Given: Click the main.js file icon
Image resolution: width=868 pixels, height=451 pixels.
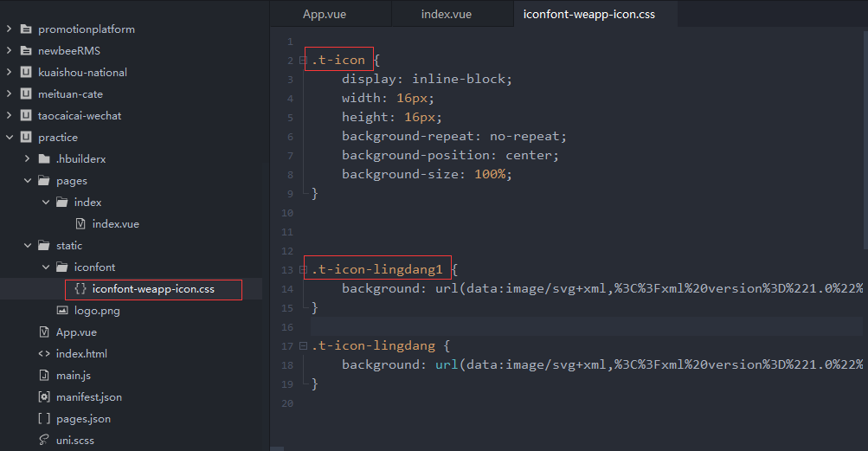Looking at the screenshot, I should point(44,375).
